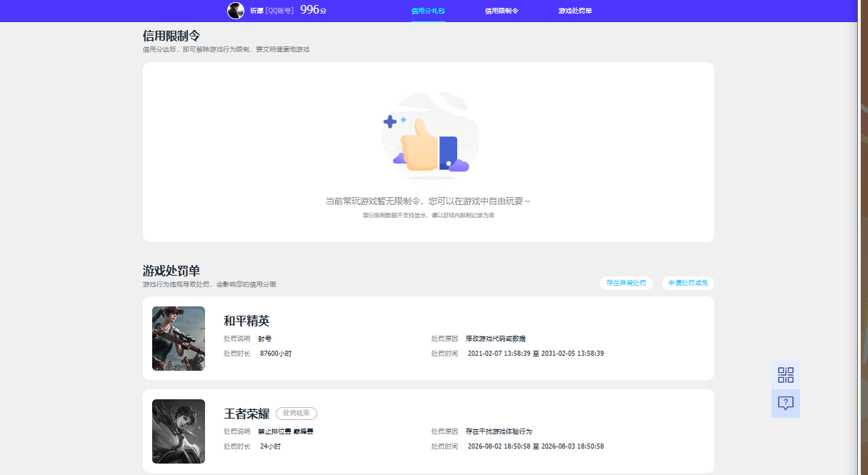Click the 当前常玩游戏暂无限制令 message
Image resolution: width=868 pixels, height=475 pixels.
point(428,201)
